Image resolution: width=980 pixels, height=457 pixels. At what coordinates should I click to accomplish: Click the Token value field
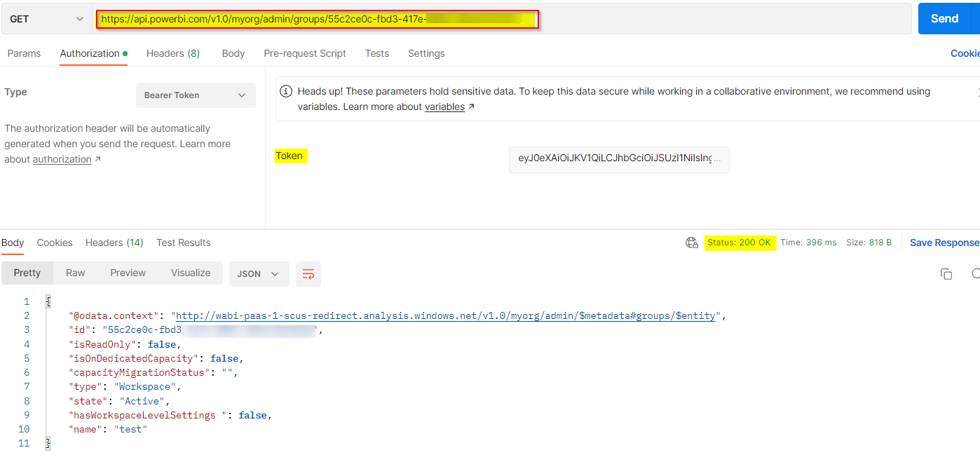(619, 159)
